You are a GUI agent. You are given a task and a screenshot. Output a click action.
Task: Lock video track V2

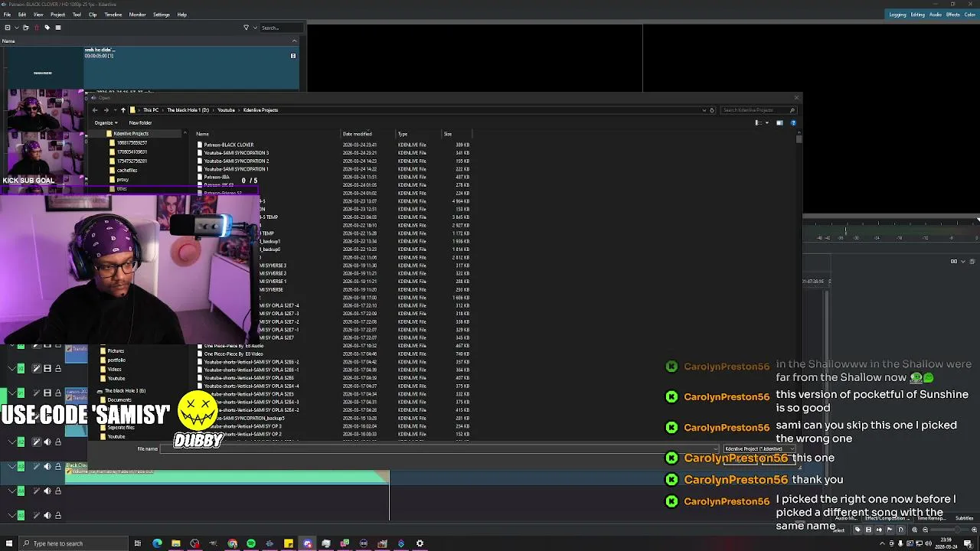[x=57, y=368]
